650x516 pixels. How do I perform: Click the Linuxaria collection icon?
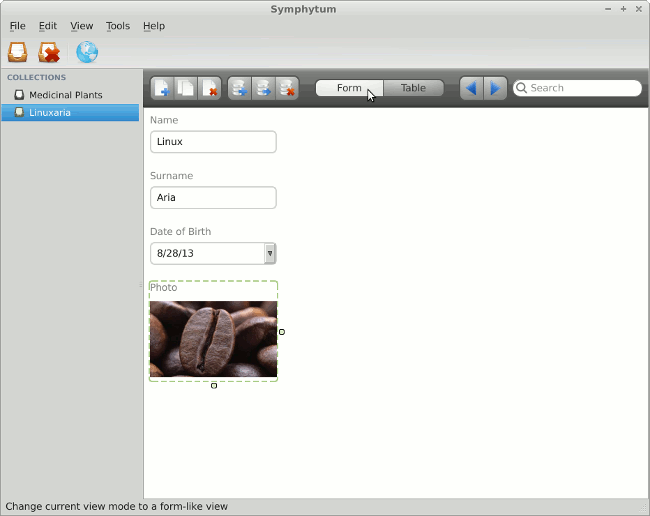[19, 112]
